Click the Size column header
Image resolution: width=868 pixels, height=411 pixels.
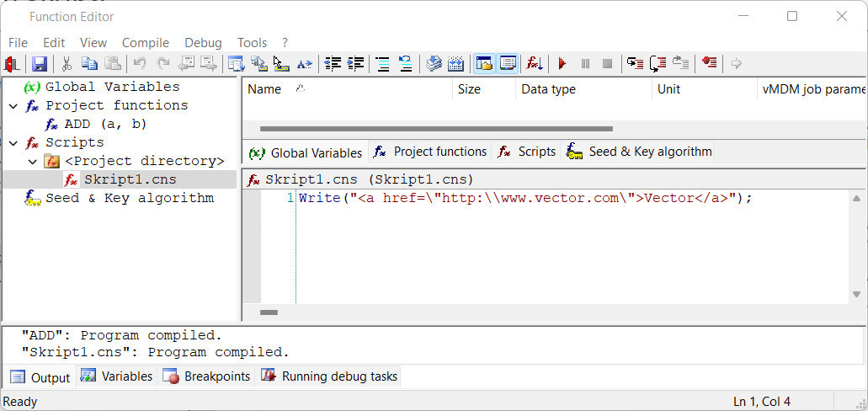point(484,89)
